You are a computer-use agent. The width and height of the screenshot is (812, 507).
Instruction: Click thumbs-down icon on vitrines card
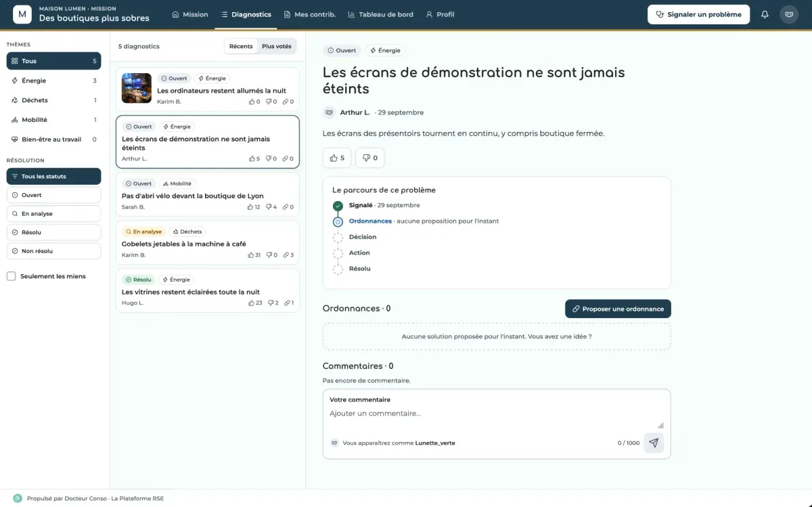click(271, 303)
